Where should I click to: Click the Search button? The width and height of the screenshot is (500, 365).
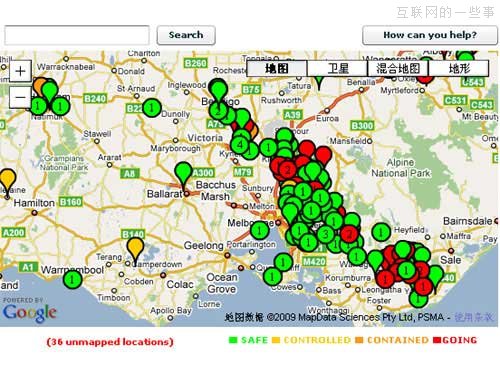(186, 35)
